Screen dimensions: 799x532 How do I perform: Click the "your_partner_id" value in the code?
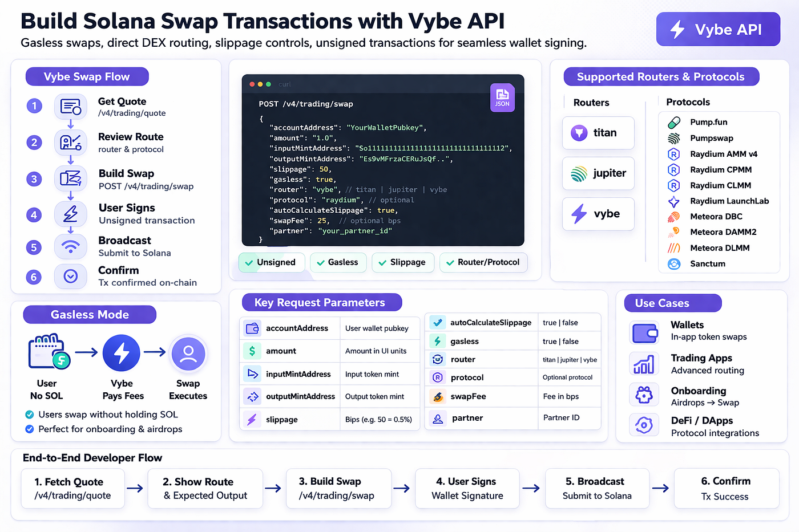(x=355, y=231)
